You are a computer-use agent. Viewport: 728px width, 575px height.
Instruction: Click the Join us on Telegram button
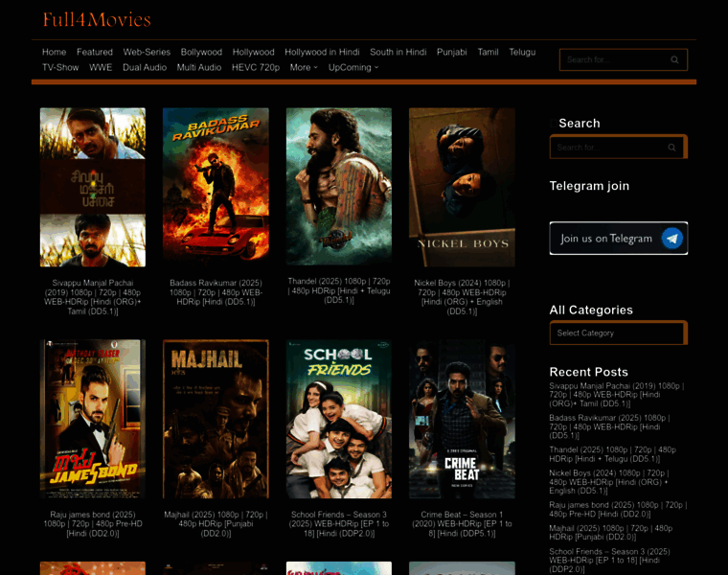point(619,239)
